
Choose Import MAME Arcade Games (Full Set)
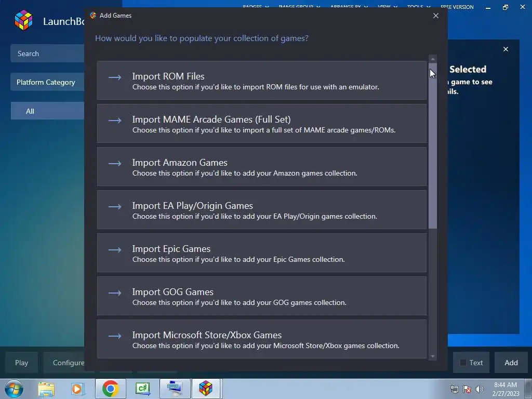tap(262, 124)
